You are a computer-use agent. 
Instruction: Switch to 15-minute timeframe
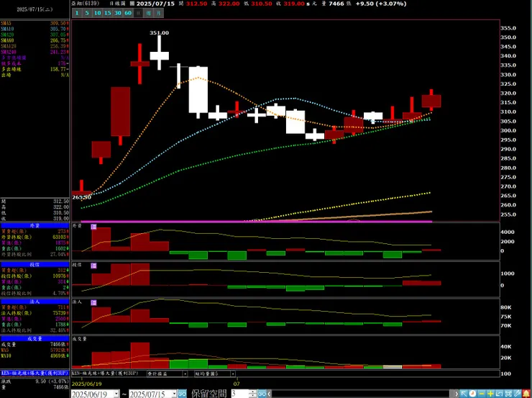pyautogui.click(x=108, y=13)
